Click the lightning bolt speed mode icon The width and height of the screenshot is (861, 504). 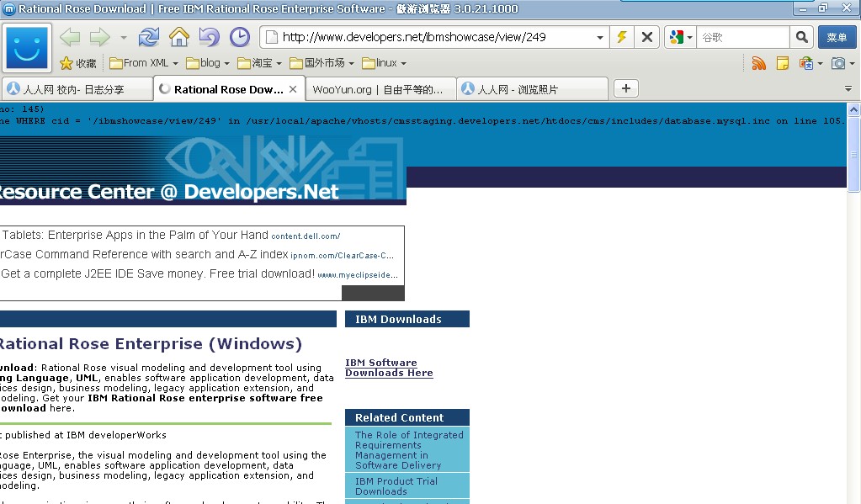[622, 37]
